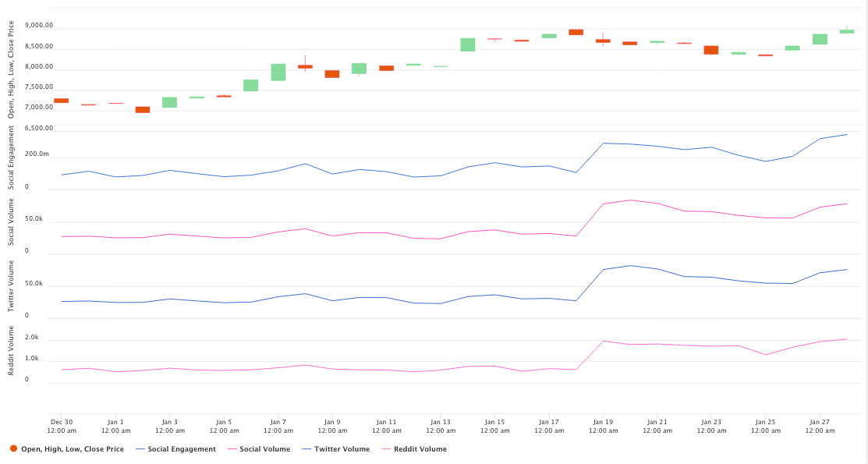Click the Jan 27 12:00 am date label
The image size is (868, 464).
820,427
